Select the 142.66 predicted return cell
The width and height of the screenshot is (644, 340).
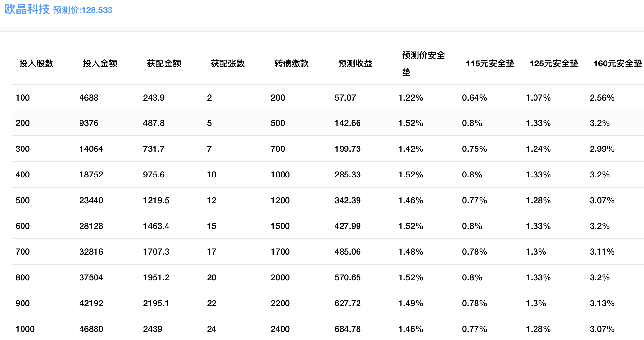pyautogui.click(x=347, y=123)
